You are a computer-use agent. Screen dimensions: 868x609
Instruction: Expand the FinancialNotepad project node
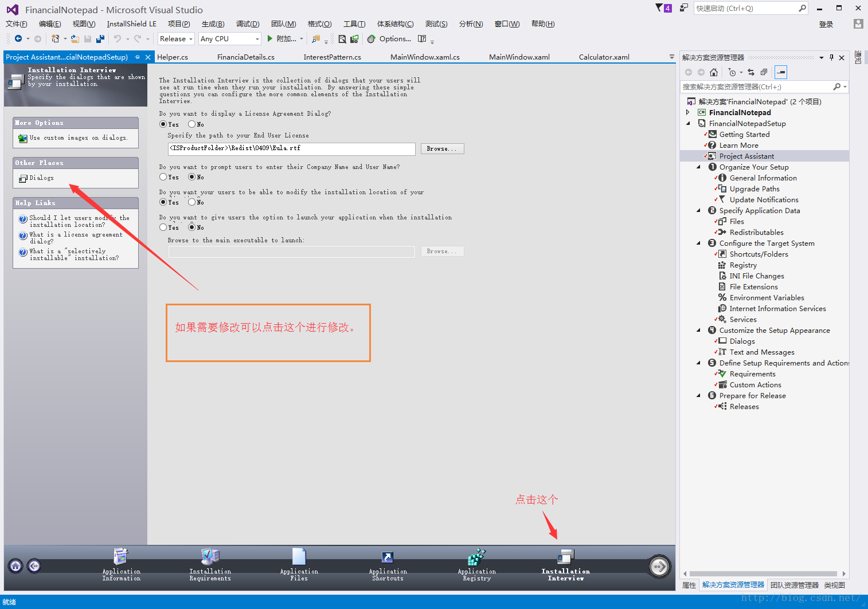pos(688,112)
